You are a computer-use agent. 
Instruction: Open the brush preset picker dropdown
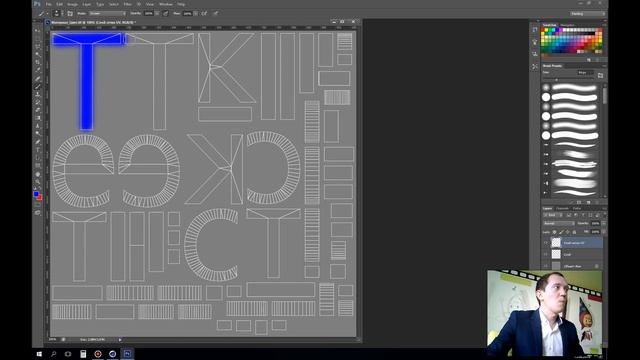coord(62,13)
